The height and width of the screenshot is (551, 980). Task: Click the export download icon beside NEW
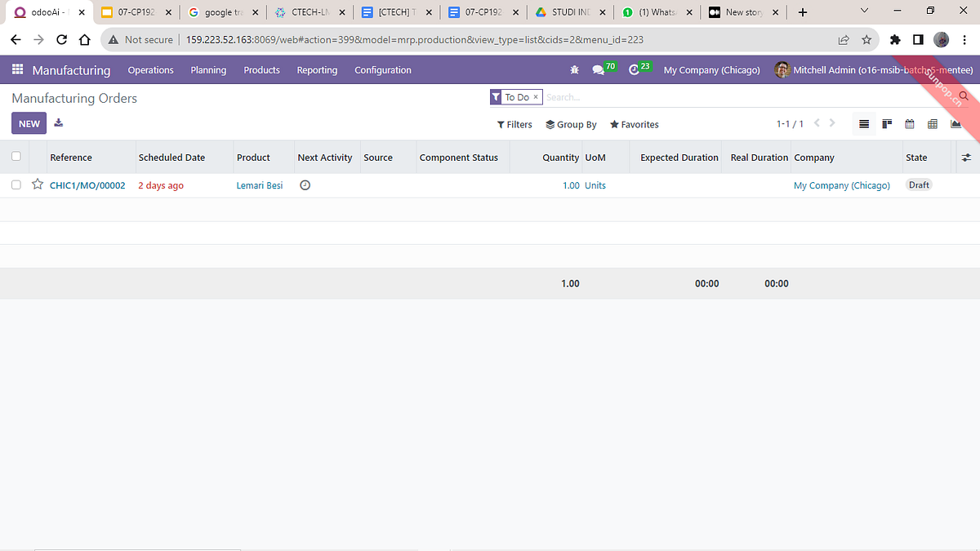point(59,123)
